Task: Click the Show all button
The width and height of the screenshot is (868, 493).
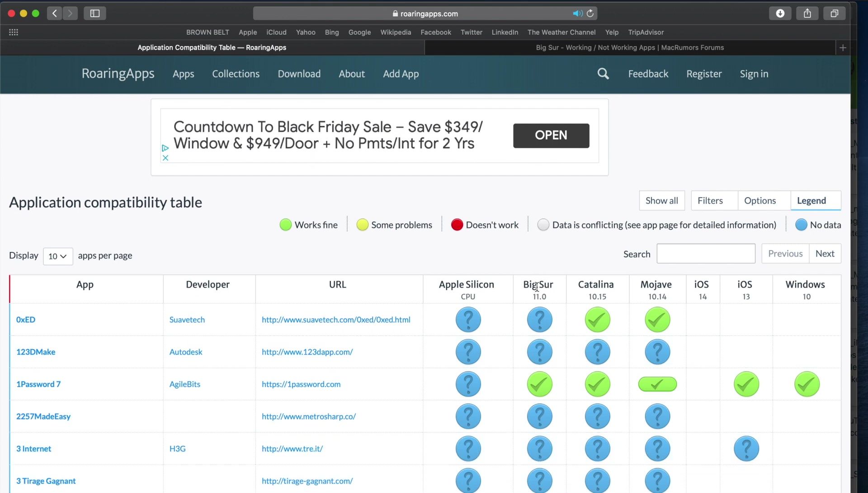Action: pos(662,200)
